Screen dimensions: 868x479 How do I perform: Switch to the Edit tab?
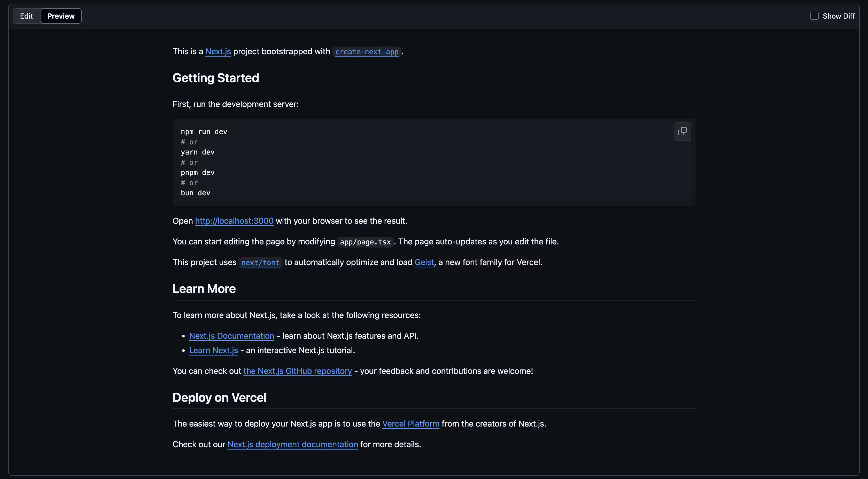pos(26,16)
